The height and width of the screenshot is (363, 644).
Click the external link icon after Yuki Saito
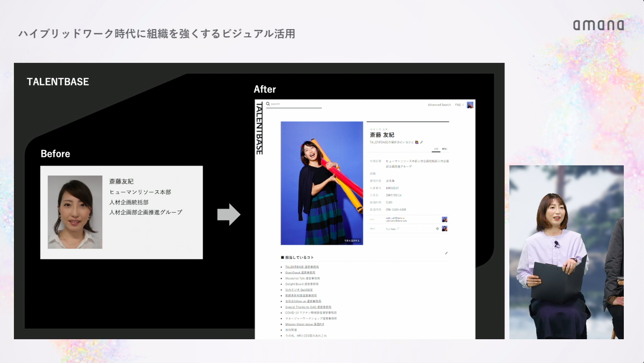point(398,229)
